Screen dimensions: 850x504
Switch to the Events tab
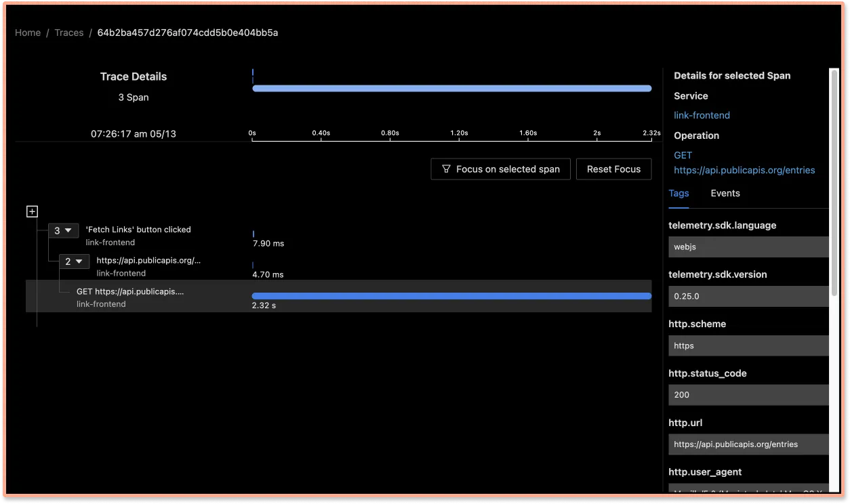[725, 194]
